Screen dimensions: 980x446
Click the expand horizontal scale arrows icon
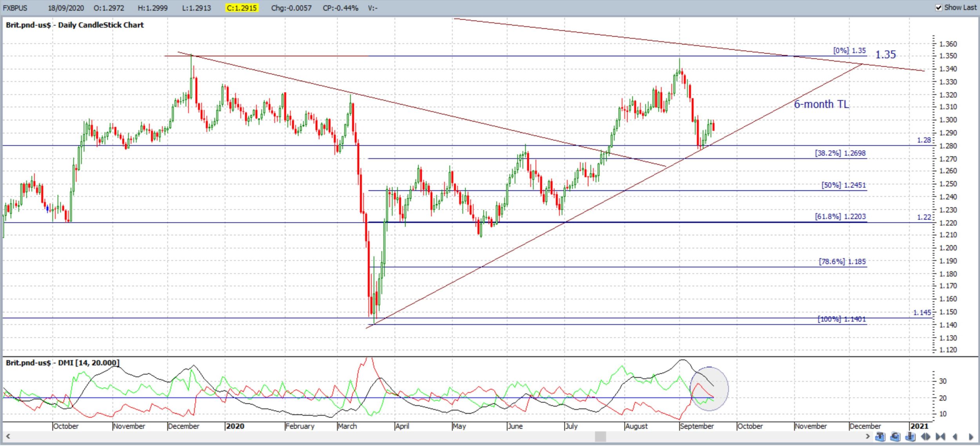926,436
